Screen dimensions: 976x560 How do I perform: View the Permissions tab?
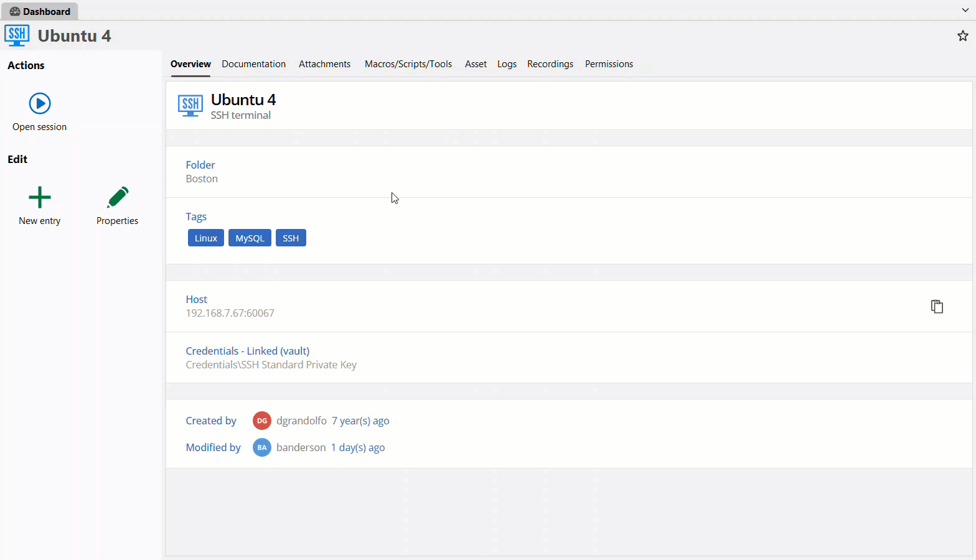coord(609,64)
